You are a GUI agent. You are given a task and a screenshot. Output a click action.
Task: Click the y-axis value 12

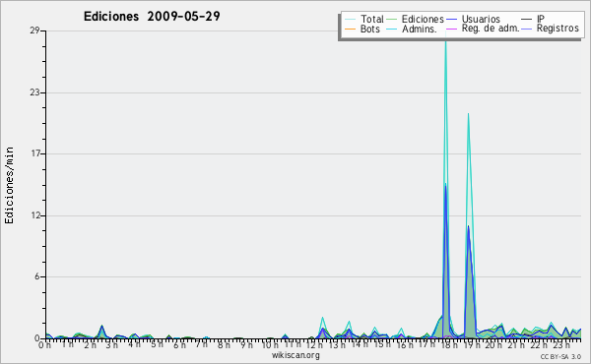[35, 215]
